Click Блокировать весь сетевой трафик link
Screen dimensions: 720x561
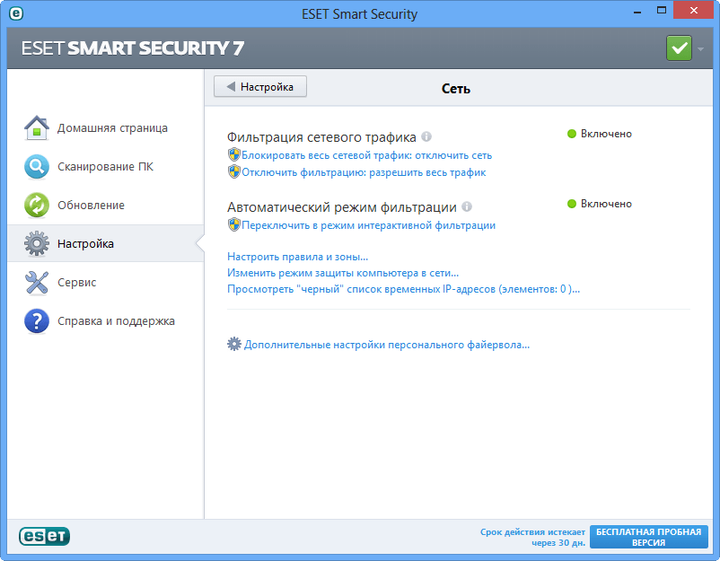(x=367, y=155)
